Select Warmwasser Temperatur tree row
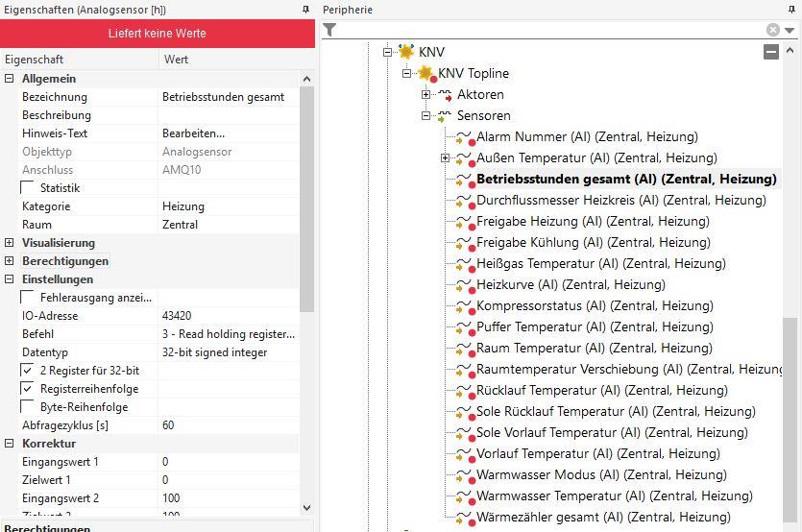 tap(615, 496)
